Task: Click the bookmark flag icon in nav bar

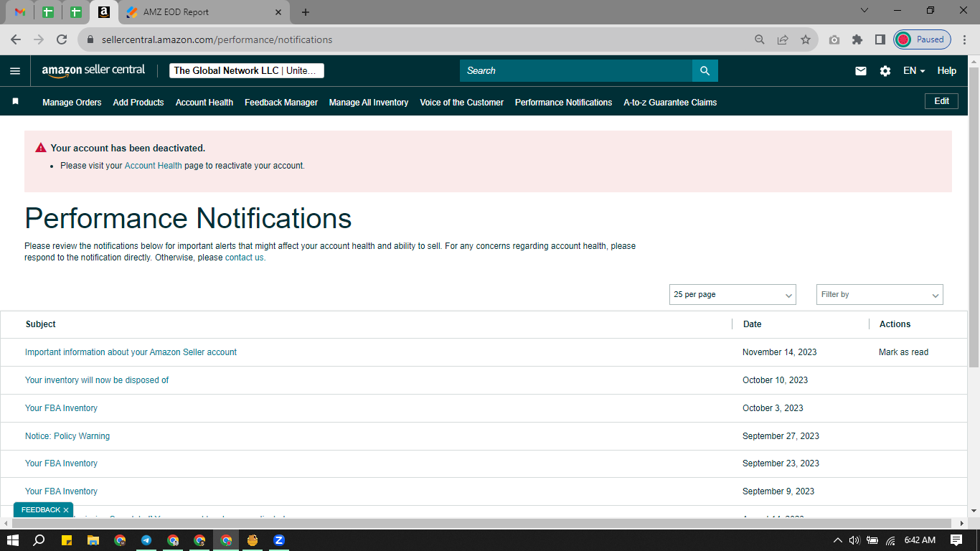Action: 15,102
